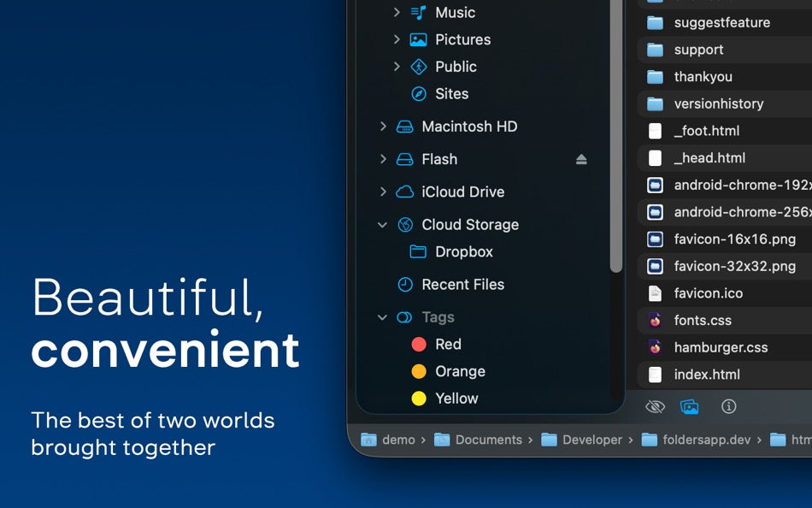Click Documents in the path bar

tap(490, 440)
